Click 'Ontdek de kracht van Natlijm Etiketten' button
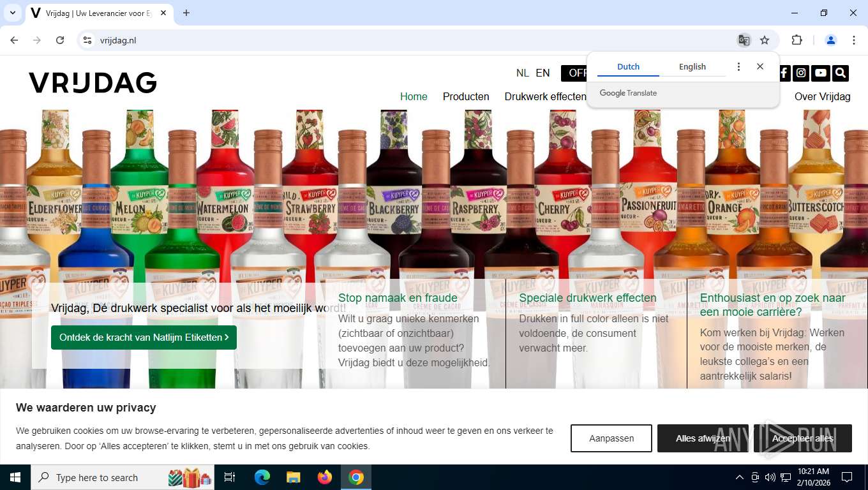The image size is (868, 490). pos(144,338)
